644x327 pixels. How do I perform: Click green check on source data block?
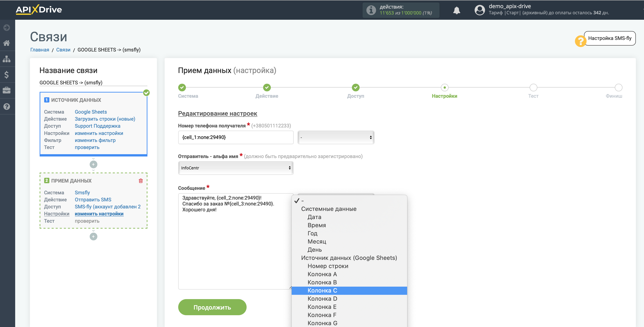coord(147,93)
